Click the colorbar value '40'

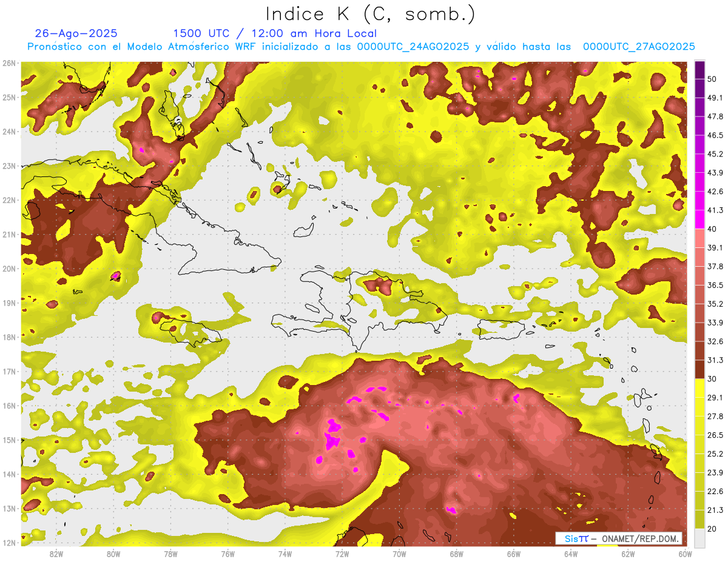[712, 229]
